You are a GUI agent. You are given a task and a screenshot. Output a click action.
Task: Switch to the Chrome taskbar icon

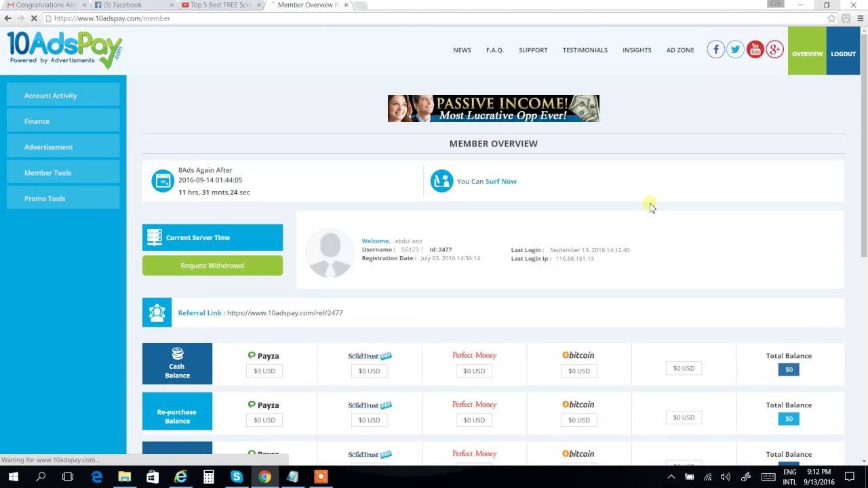[264, 476]
